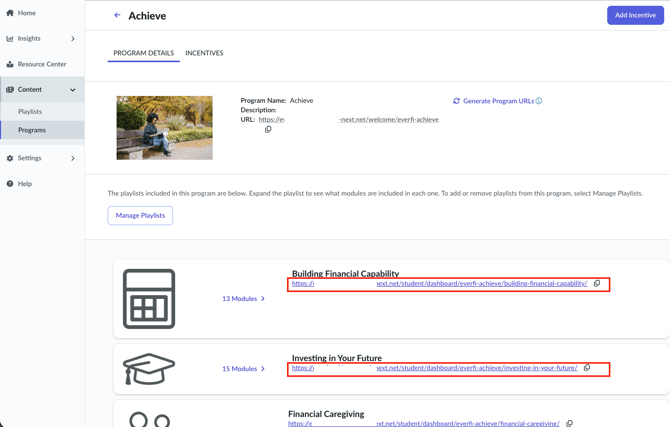Copy the program welcome URL

pyautogui.click(x=268, y=130)
